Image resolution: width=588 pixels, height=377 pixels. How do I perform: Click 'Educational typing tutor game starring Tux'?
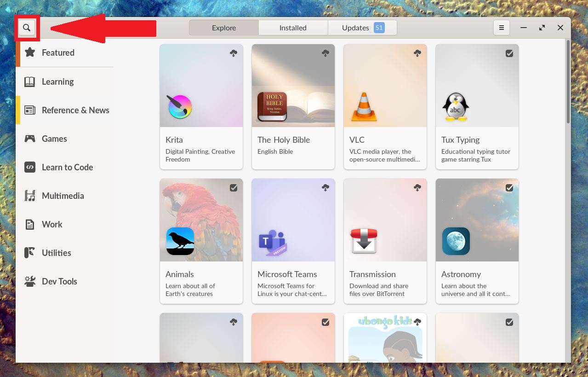point(476,156)
